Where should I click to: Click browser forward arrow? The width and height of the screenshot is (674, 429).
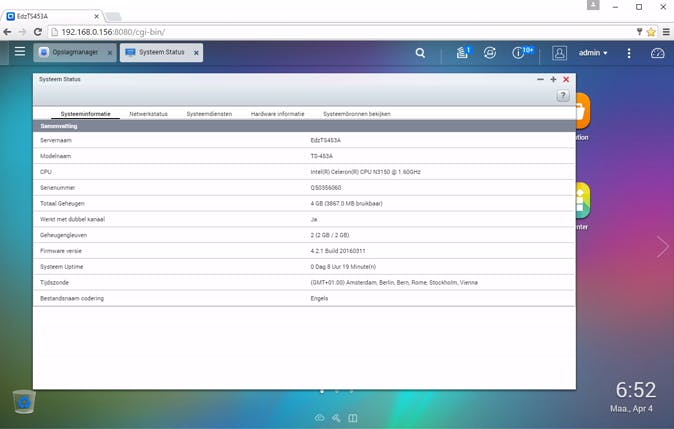pos(22,32)
